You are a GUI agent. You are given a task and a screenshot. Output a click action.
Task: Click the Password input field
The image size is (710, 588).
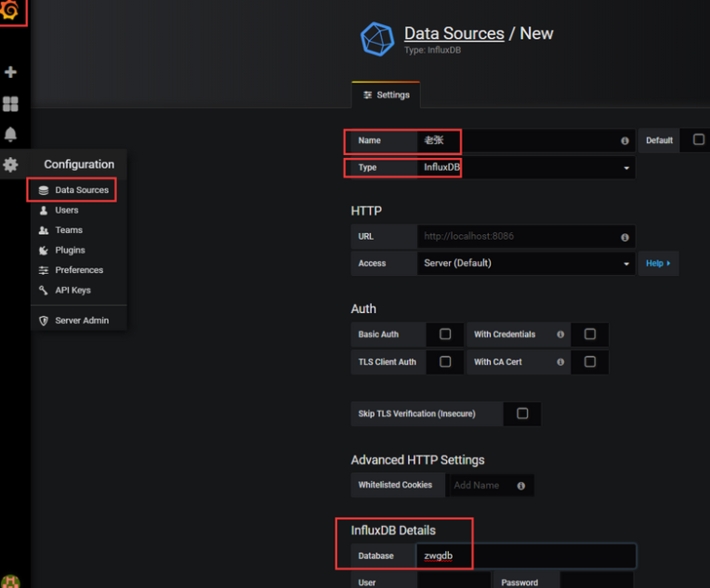coord(597,581)
